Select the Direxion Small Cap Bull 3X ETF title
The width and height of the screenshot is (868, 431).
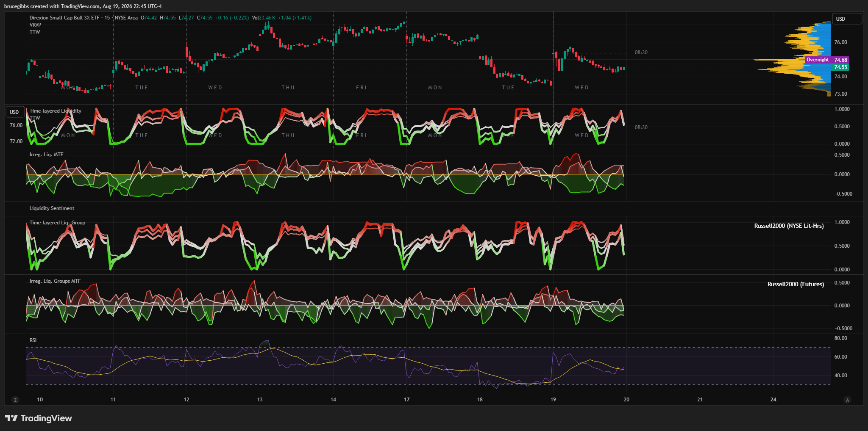coord(64,18)
